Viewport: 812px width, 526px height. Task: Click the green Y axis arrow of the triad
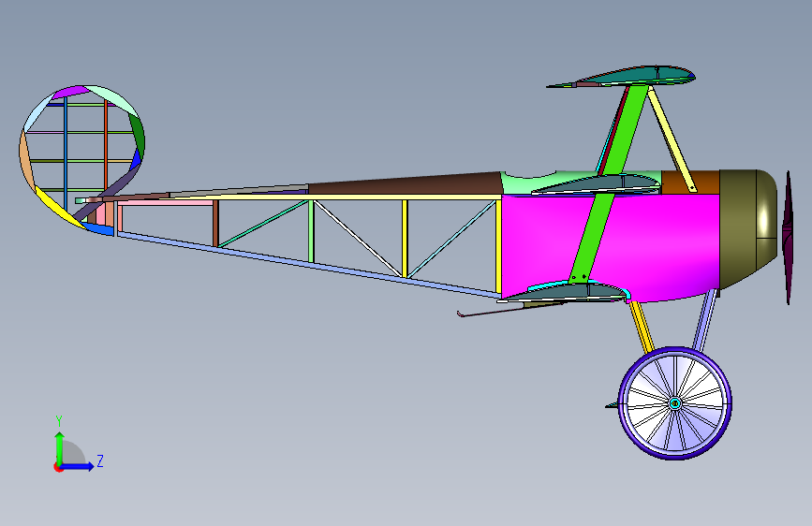60,447
